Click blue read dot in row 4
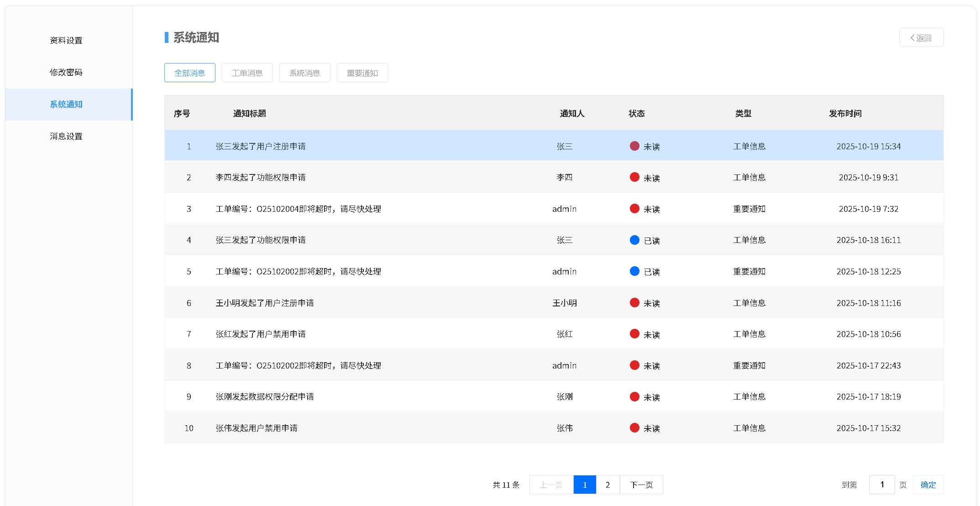 (x=634, y=240)
